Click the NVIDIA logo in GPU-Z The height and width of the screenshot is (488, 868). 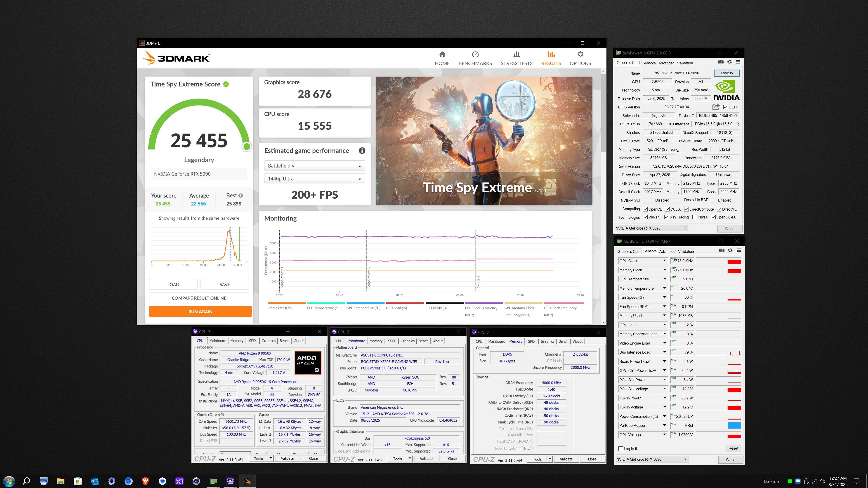coord(726,90)
